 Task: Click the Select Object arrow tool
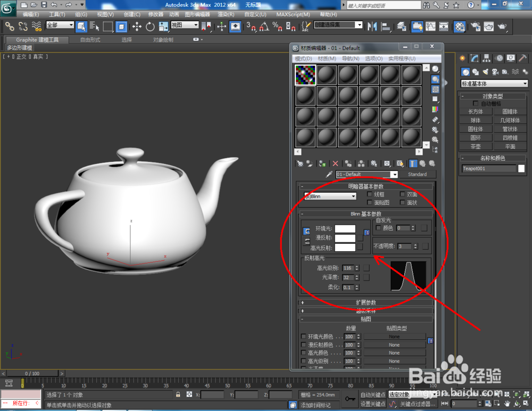click(81, 26)
